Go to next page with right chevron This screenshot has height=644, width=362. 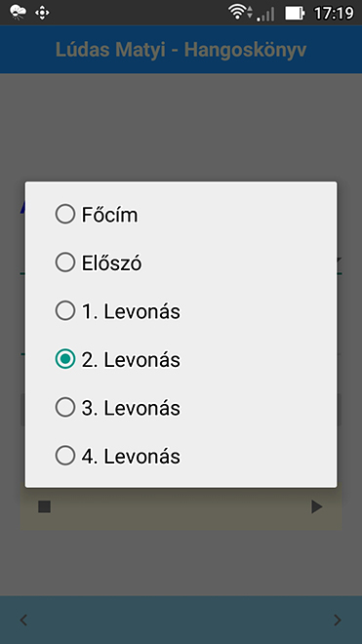pyautogui.click(x=338, y=620)
